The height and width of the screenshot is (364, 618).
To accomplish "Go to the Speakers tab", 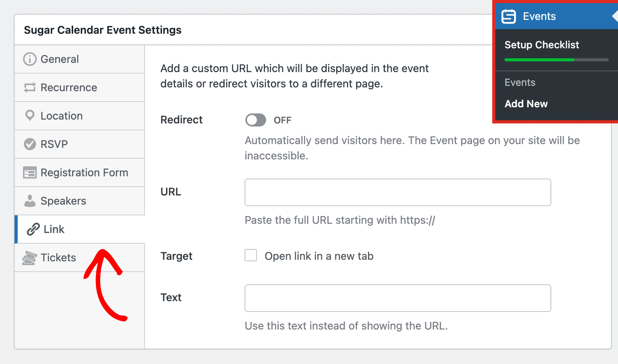I will tap(80, 201).
